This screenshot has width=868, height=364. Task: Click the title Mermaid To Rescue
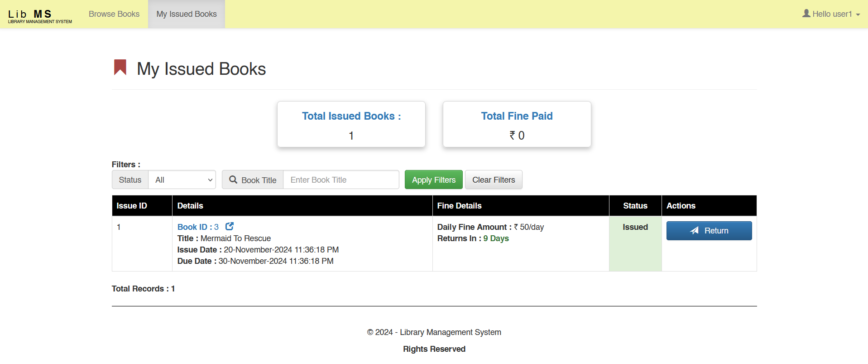235,238
